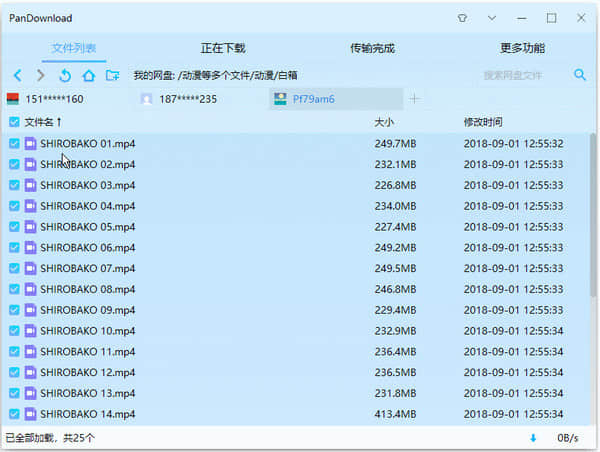Select file name SHIROBAKO 07.mp4
The image size is (600, 452).
click(88, 269)
